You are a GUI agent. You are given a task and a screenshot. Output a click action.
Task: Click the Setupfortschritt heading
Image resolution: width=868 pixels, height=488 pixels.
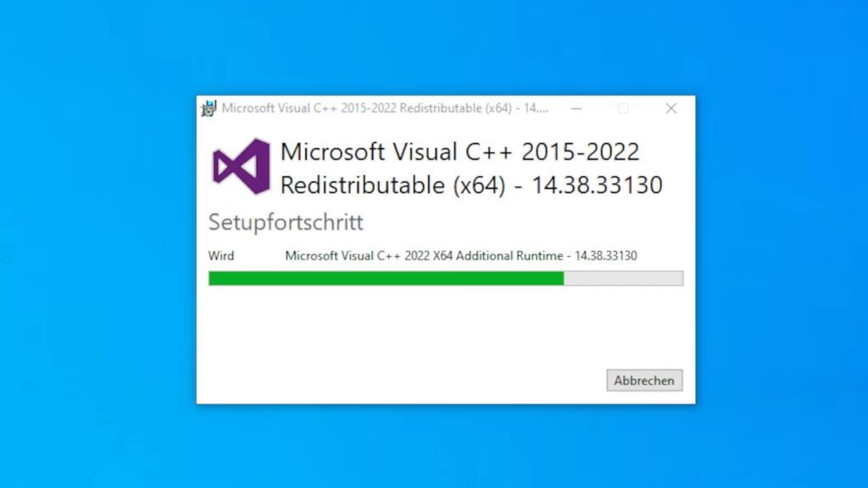click(x=286, y=223)
